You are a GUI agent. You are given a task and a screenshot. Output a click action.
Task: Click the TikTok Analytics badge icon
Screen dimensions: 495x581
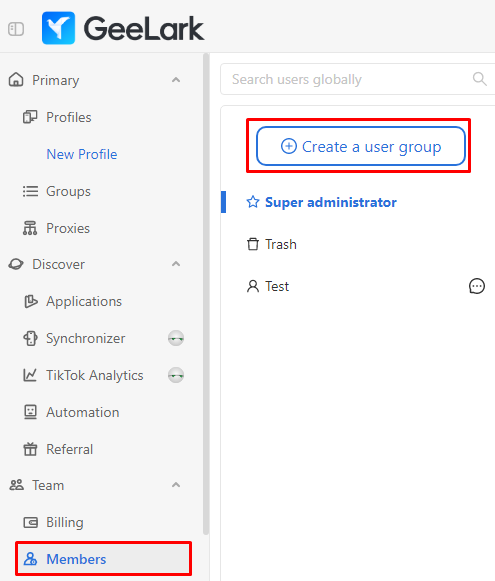[176, 375]
